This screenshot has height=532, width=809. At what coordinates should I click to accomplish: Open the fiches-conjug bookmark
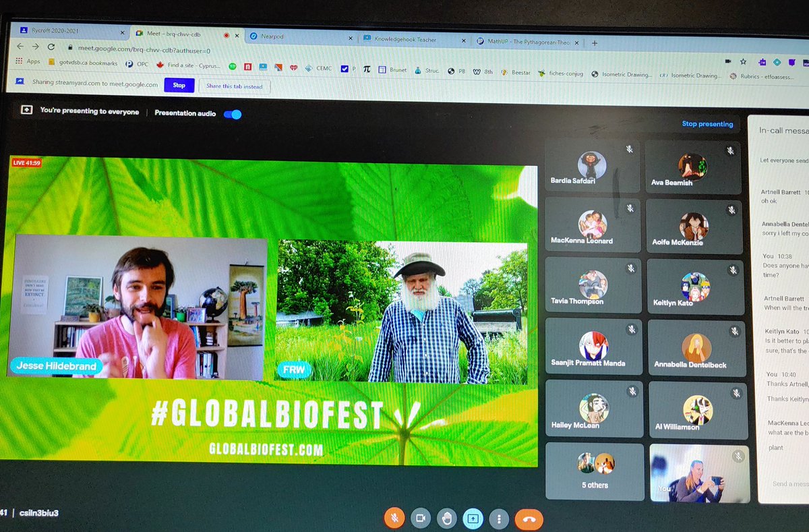coord(561,73)
